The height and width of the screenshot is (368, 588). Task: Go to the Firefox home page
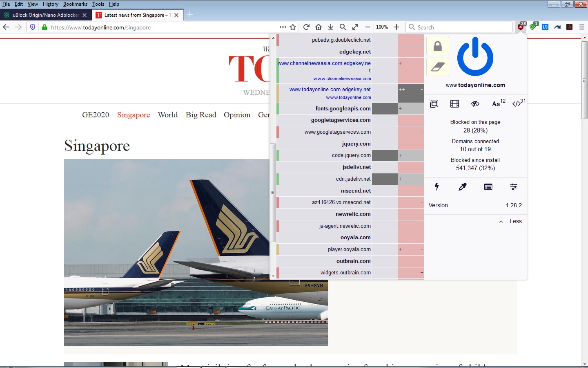click(x=318, y=27)
